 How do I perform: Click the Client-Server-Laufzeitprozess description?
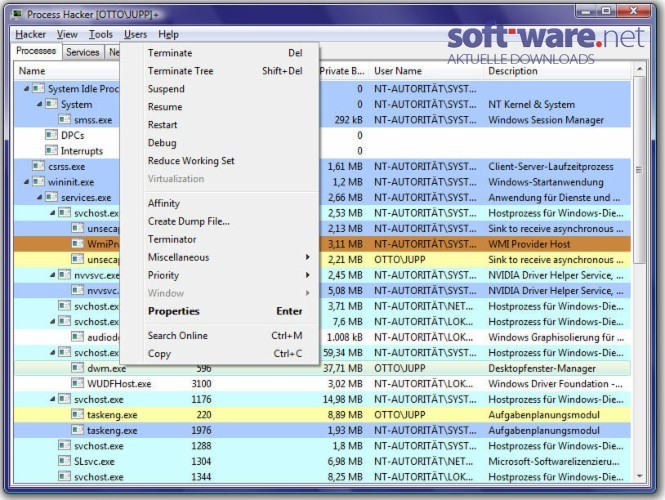550,166
